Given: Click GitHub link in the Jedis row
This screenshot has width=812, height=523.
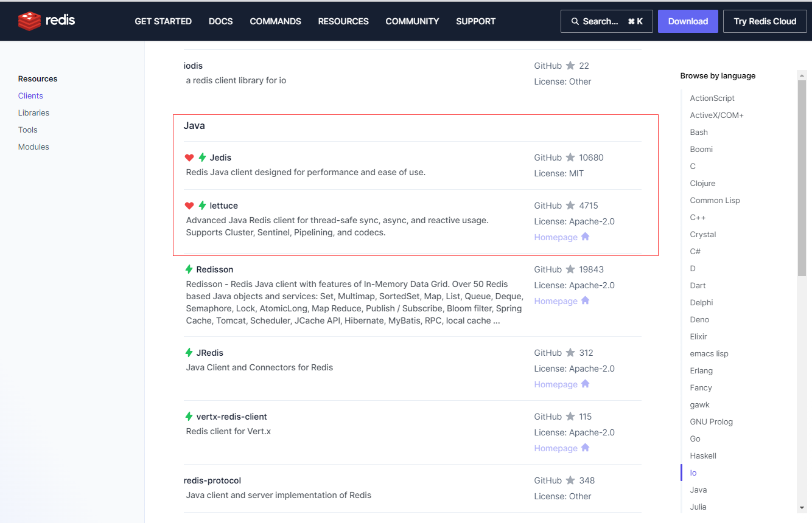Looking at the screenshot, I should [548, 158].
